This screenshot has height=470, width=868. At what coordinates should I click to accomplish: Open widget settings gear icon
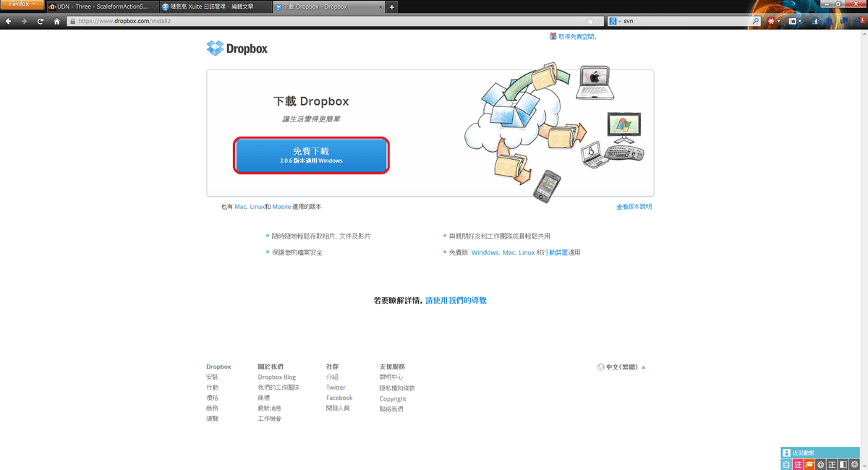[854, 463]
